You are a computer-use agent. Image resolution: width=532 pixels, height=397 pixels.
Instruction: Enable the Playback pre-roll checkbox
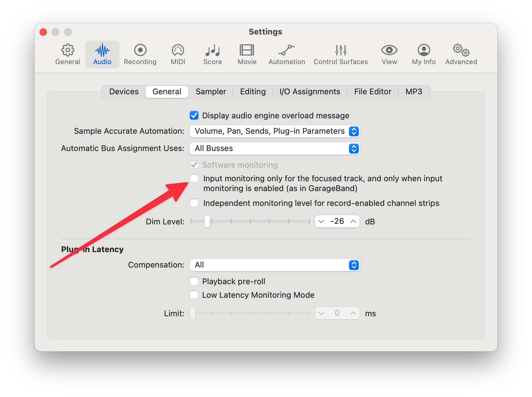click(194, 281)
